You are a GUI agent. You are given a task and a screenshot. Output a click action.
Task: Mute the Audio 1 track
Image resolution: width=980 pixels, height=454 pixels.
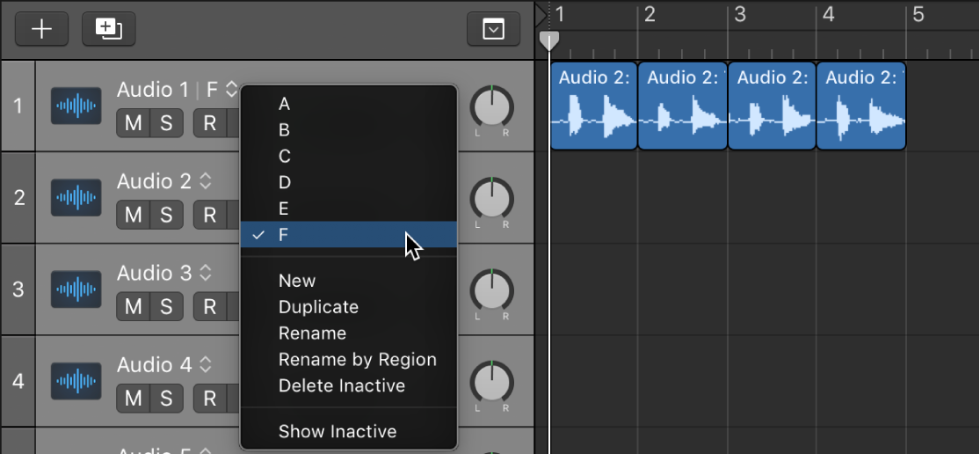pos(133,123)
